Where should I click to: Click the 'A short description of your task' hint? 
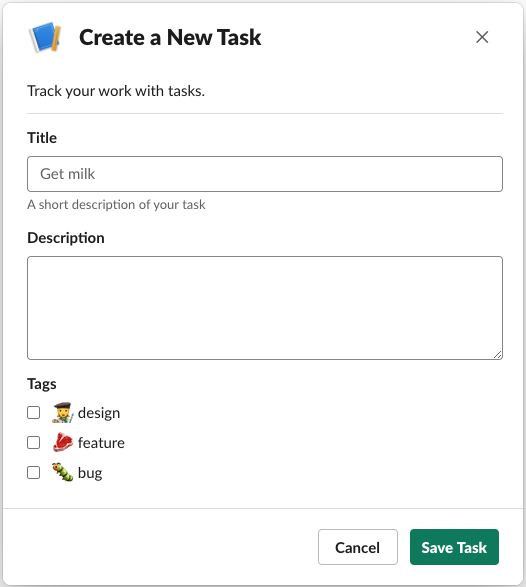116,205
